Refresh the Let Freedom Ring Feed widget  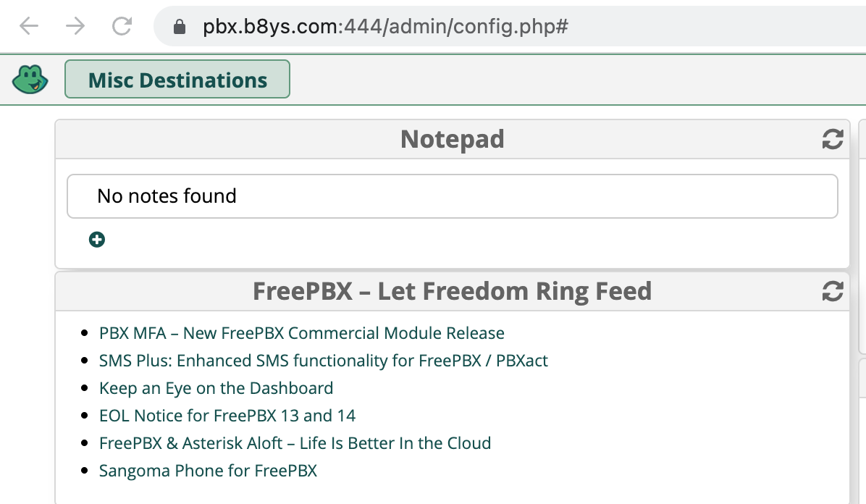point(833,292)
